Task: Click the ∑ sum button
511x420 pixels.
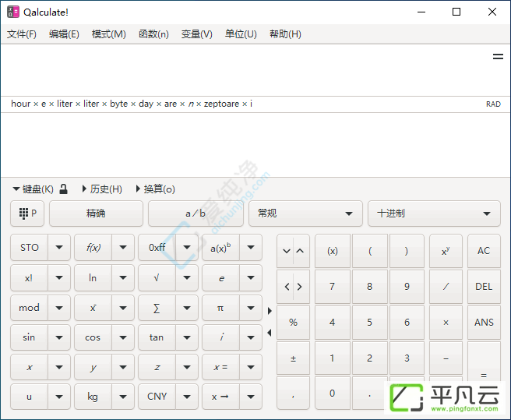Action: tap(157, 308)
